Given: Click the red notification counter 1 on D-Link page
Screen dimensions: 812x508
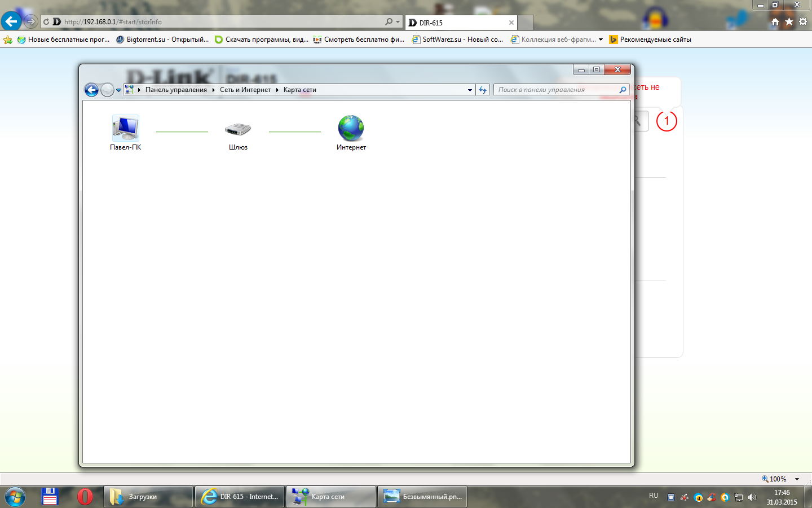Looking at the screenshot, I should (667, 121).
